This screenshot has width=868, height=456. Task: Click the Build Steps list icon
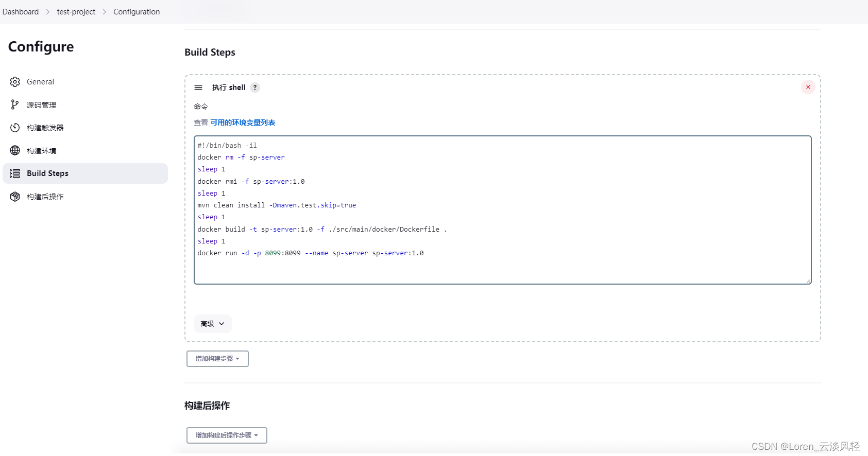[15, 173]
